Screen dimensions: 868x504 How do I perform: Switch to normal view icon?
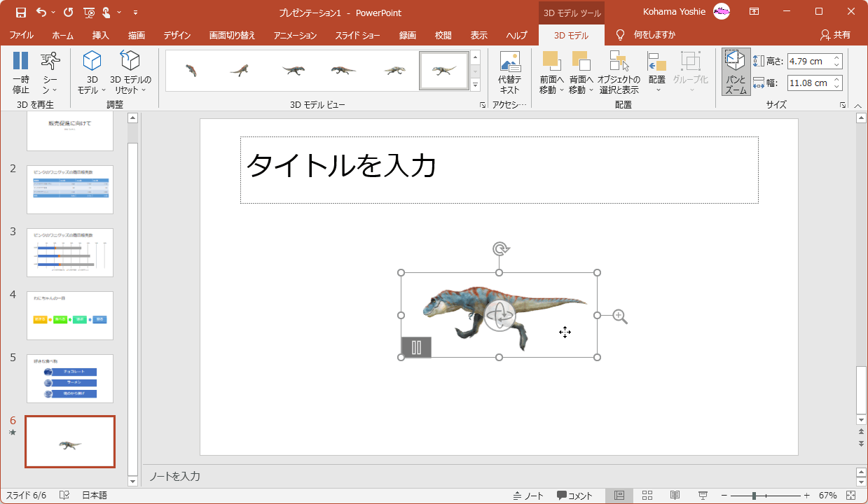619,496
